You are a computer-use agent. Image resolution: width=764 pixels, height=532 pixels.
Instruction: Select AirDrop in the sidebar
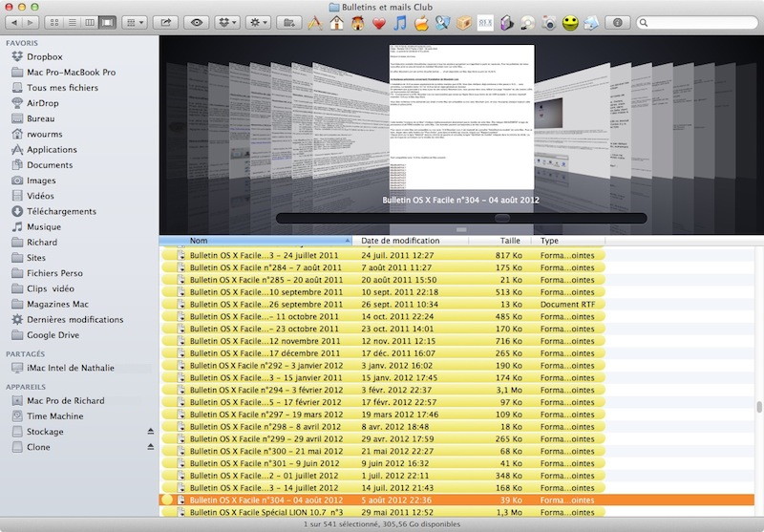42,103
